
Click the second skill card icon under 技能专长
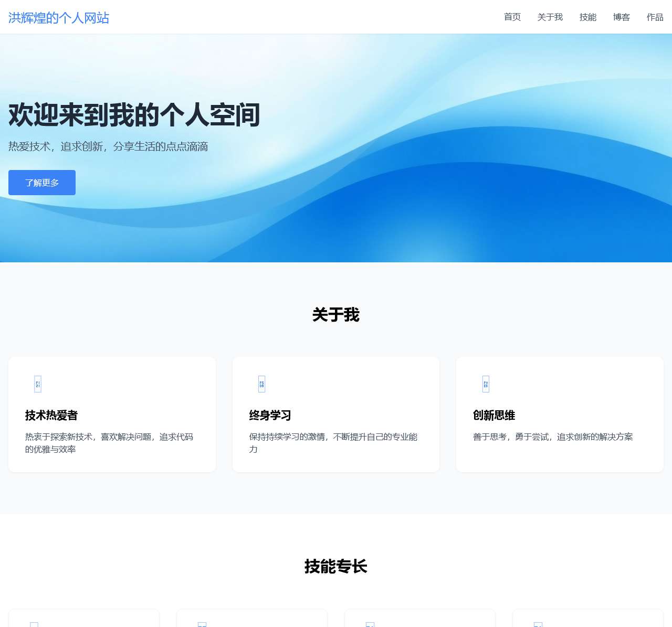[x=202, y=624]
